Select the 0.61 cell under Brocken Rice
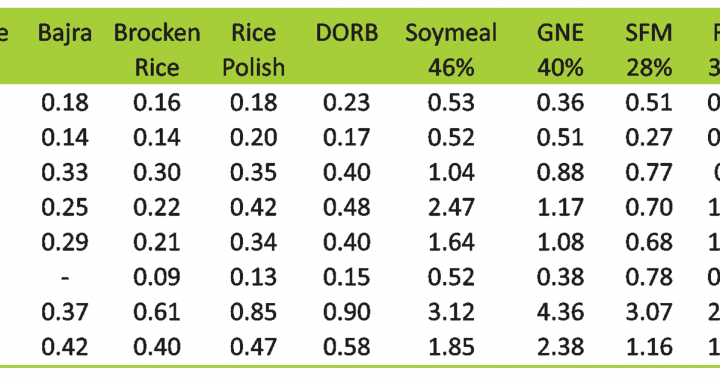Image resolution: width=720 pixels, height=380 pixels. [x=157, y=312]
